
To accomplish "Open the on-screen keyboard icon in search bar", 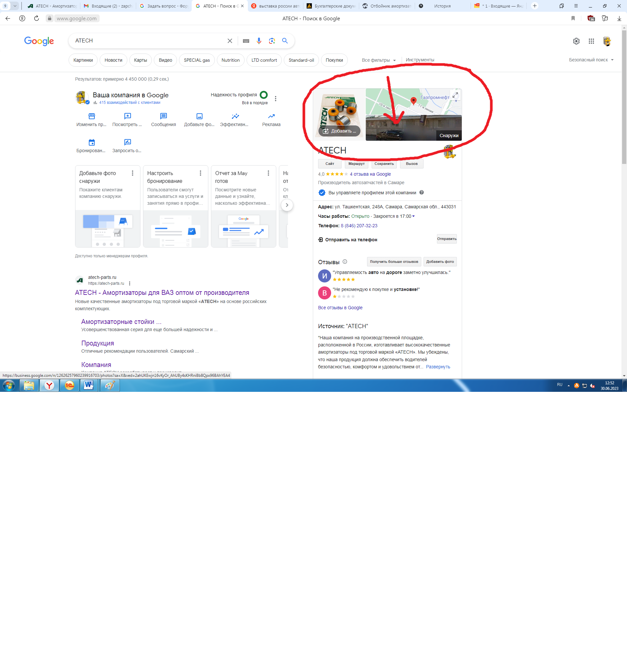I will tap(246, 41).
